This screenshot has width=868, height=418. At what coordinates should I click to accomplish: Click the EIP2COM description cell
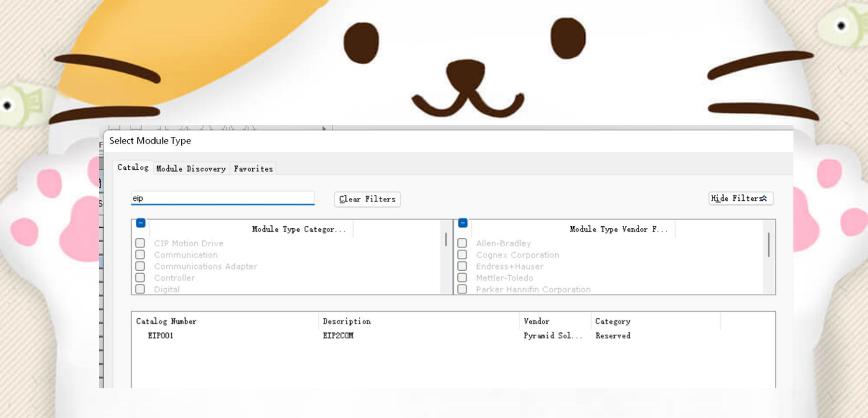(338, 336)
